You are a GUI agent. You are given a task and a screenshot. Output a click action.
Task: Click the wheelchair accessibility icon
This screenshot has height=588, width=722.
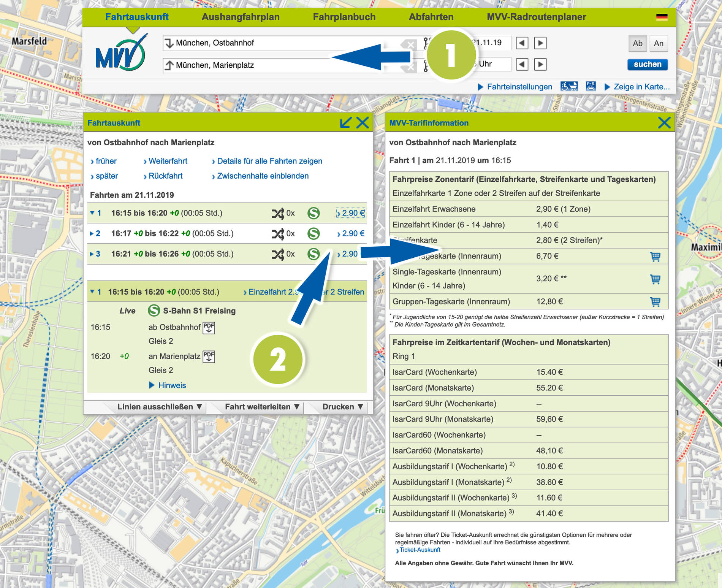click(569, 87)
